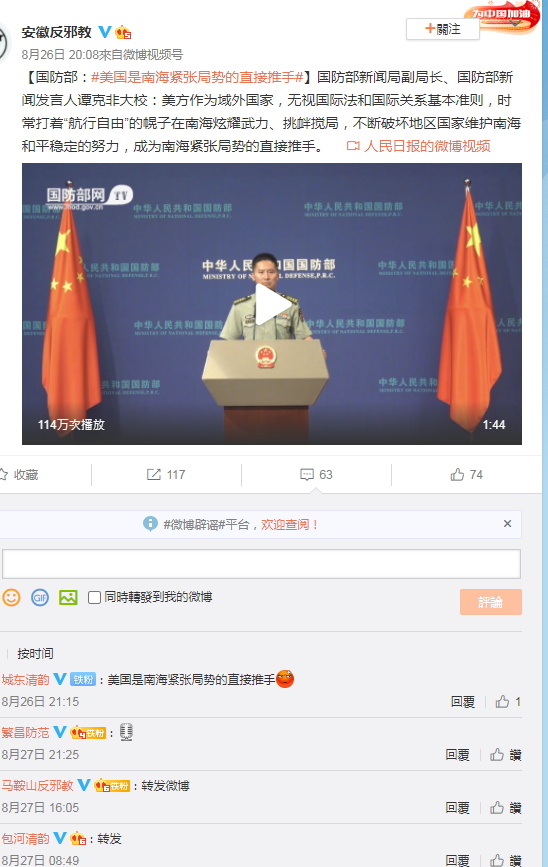Enable 同時轉發到我的微博 checkbox
This screenshot has width=548, height=867.
(95, 597)
